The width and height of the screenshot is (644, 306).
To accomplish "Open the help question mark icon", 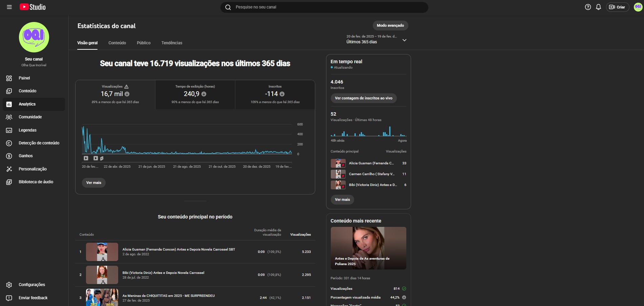I will coord(588,7).
